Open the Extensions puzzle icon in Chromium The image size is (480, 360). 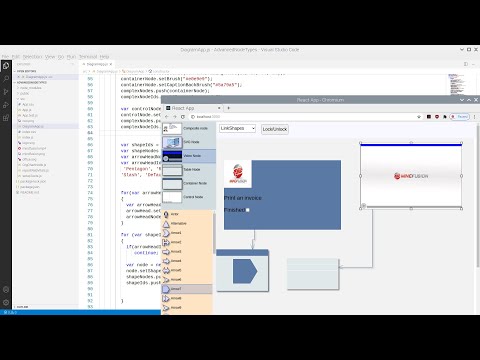coord(445,117)
